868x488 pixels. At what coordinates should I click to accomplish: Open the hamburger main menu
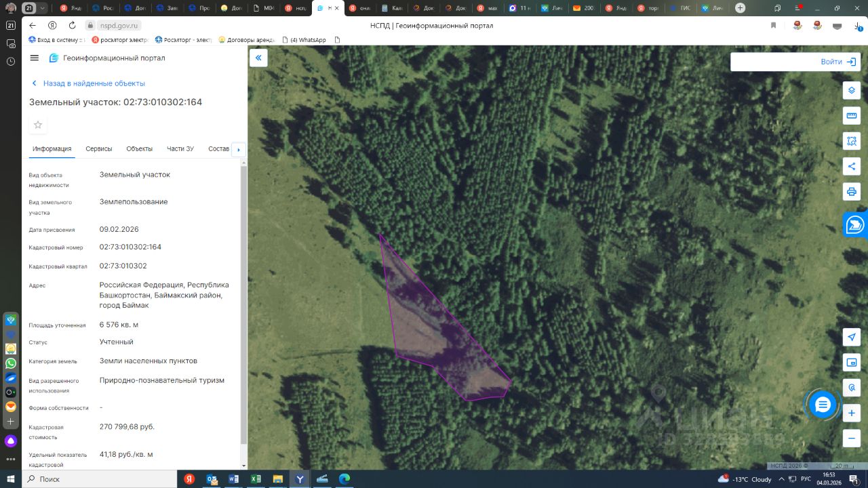click(35, 58)
